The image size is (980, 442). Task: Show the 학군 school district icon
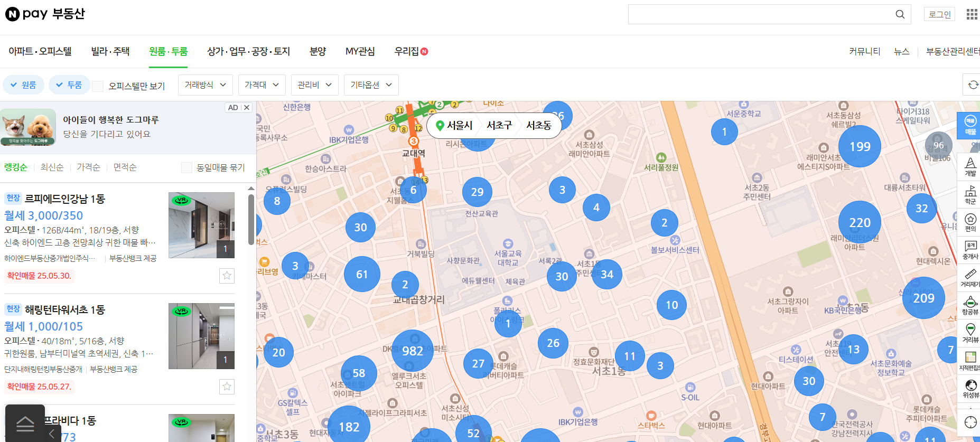[970, 194]
